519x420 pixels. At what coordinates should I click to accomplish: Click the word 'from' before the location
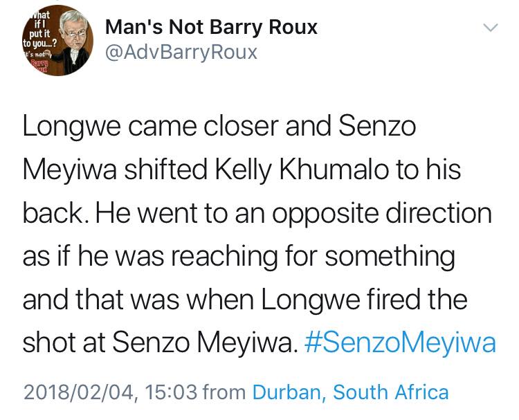pos(224,392)
